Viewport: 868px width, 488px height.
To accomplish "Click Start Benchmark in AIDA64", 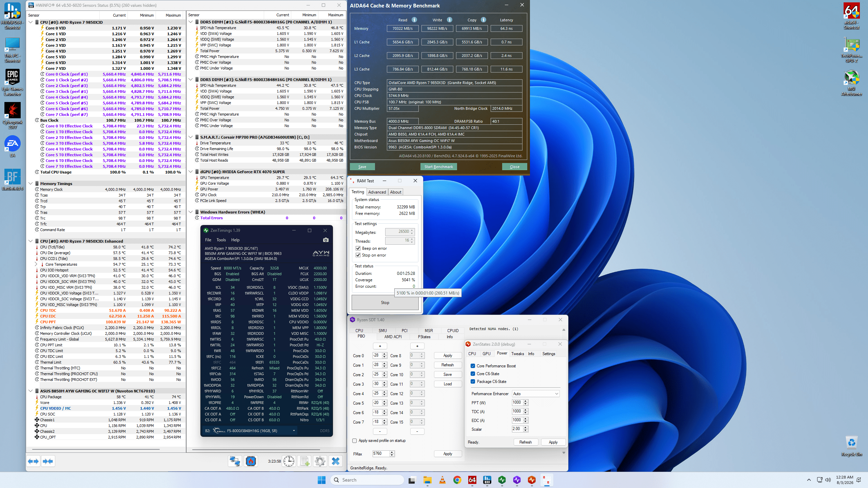I will click(439, 167).
